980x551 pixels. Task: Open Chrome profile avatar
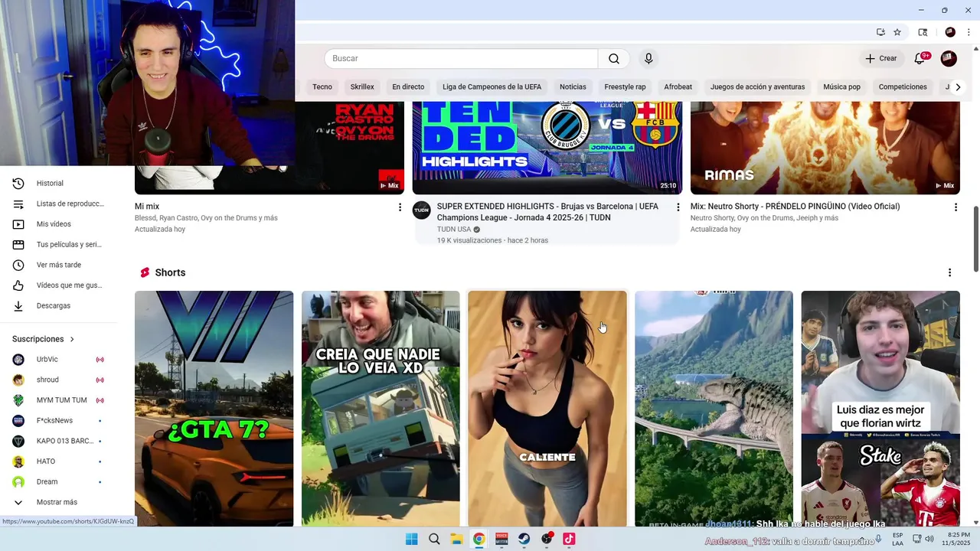[950, 32]
